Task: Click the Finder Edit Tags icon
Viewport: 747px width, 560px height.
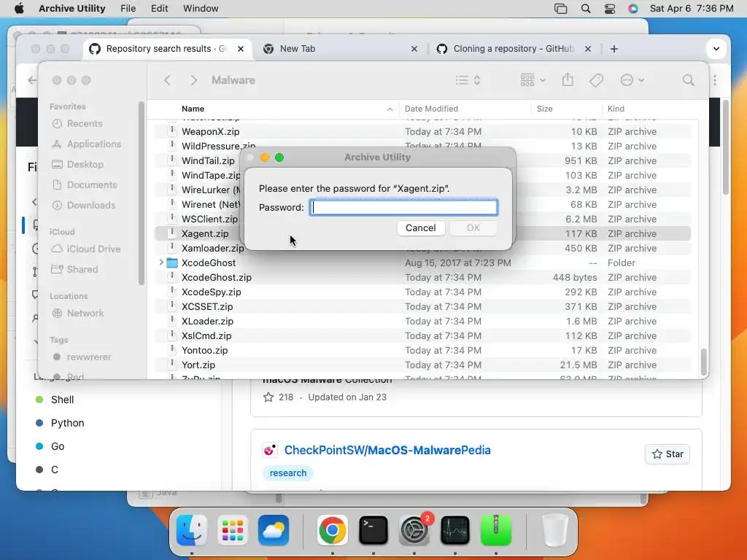Action: (596, 80)
